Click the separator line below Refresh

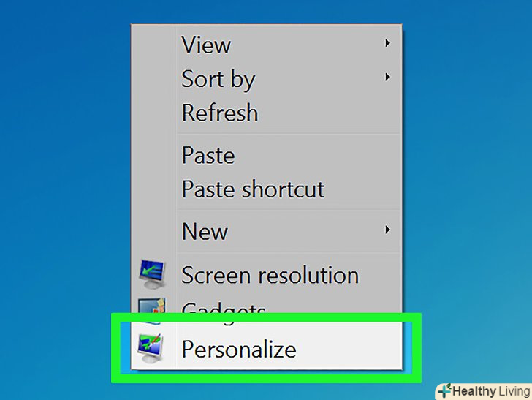click(x=289, y=133)
